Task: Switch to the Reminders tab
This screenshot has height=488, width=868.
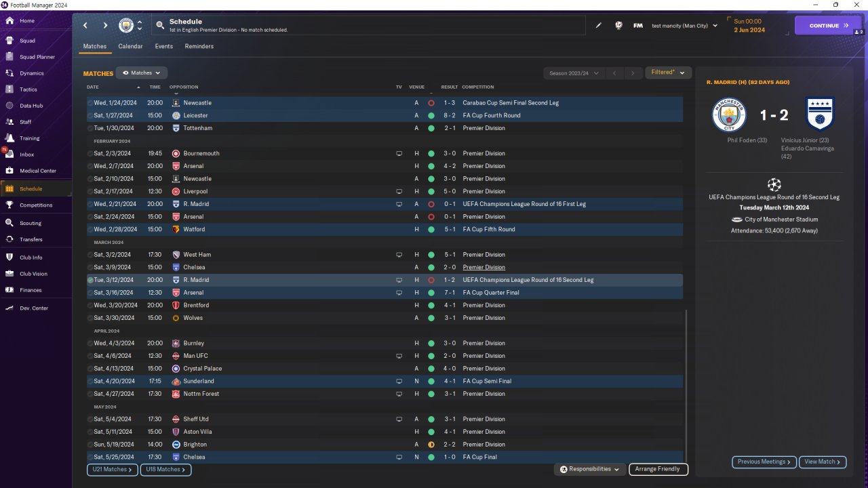Action: [199, 47]
